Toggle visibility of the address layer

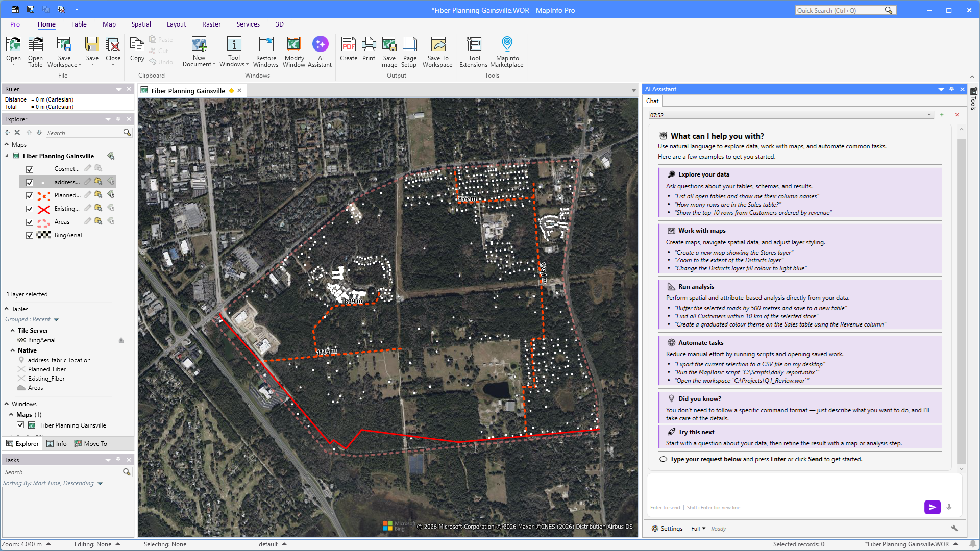pyautogui.click(x=30, y=182)
